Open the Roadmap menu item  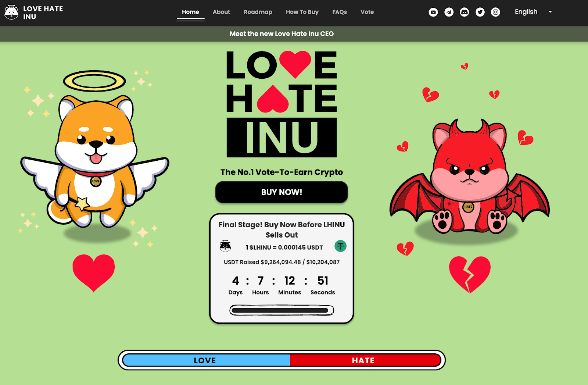pyautogui.click(x=258, y=12)
